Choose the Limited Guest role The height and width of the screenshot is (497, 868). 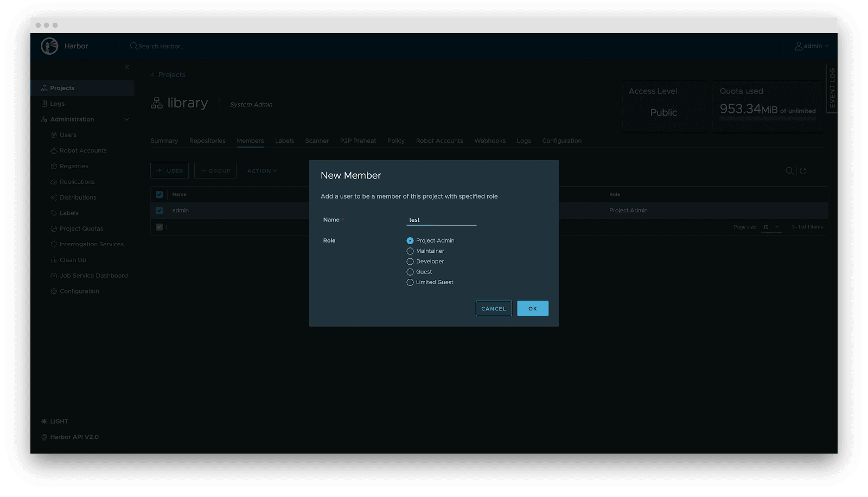(x=410, y=282)
